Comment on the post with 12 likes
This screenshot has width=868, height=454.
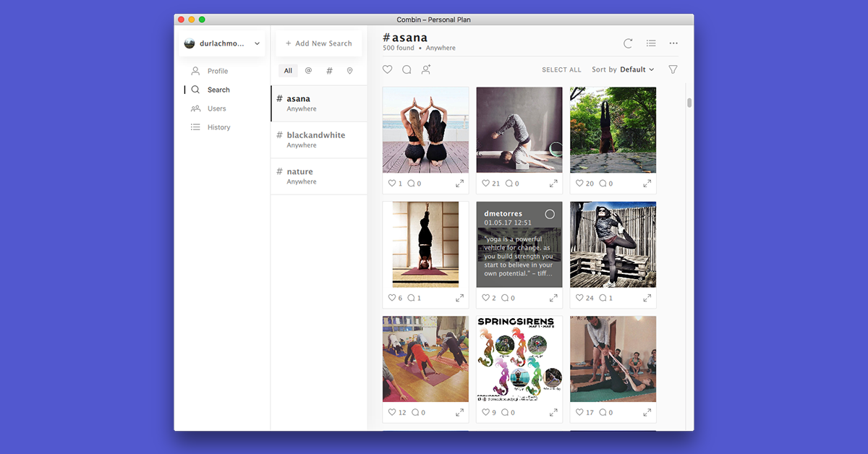pos(415,412)
